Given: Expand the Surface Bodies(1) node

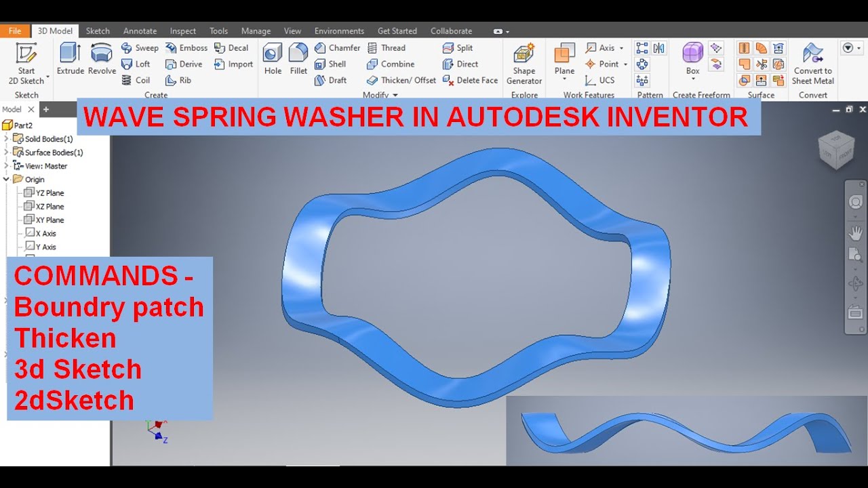Looking at the screenshot, I should coord(7,152).
